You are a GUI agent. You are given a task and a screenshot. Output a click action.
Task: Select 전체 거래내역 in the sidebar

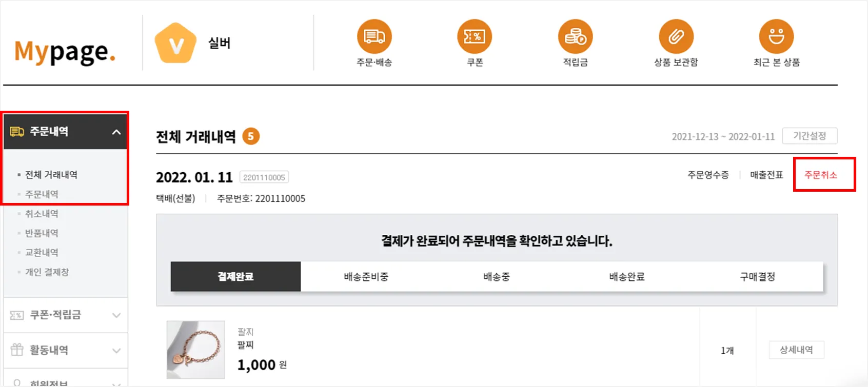click(x=51, y=175)
